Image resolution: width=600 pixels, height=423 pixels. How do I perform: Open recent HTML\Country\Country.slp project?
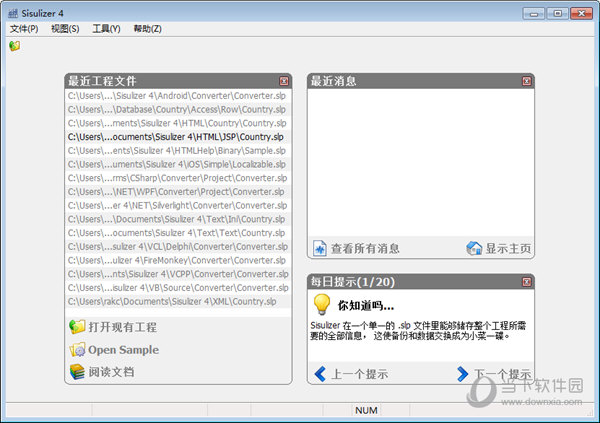pyautogui.click(x=178, y=123)
